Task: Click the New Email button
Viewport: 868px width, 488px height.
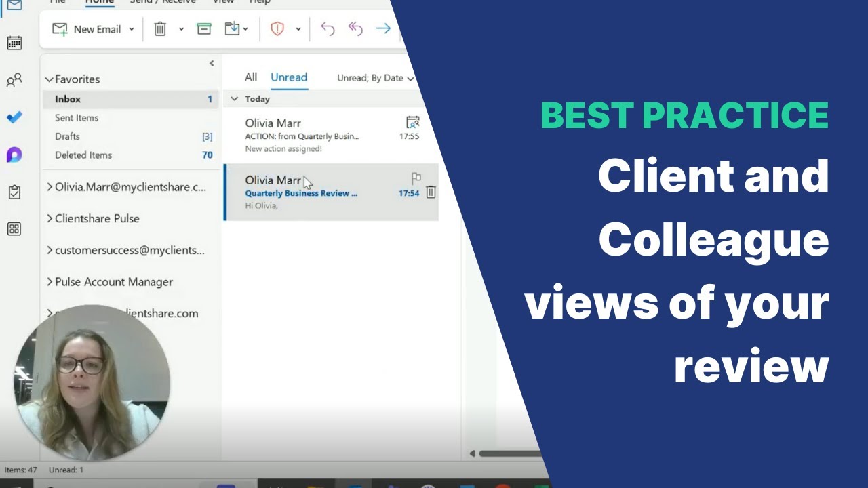Action: pyautogui.click(x=86, y=29)
